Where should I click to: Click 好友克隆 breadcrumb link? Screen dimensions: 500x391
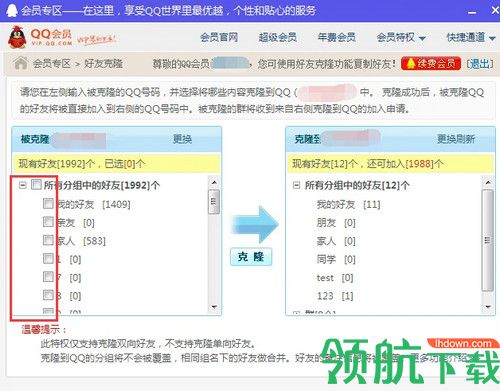[103, 63]
